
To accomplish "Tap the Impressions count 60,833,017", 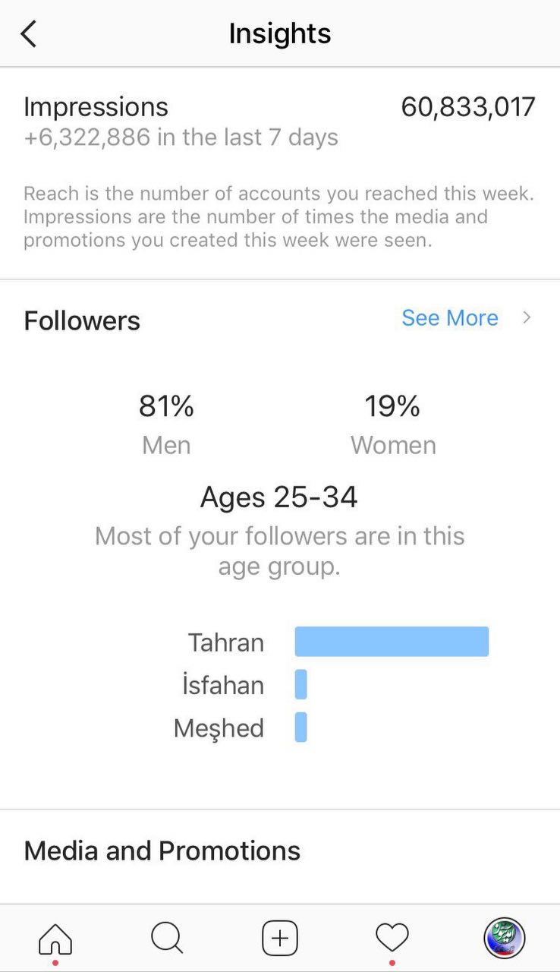I will pos(468,107).
